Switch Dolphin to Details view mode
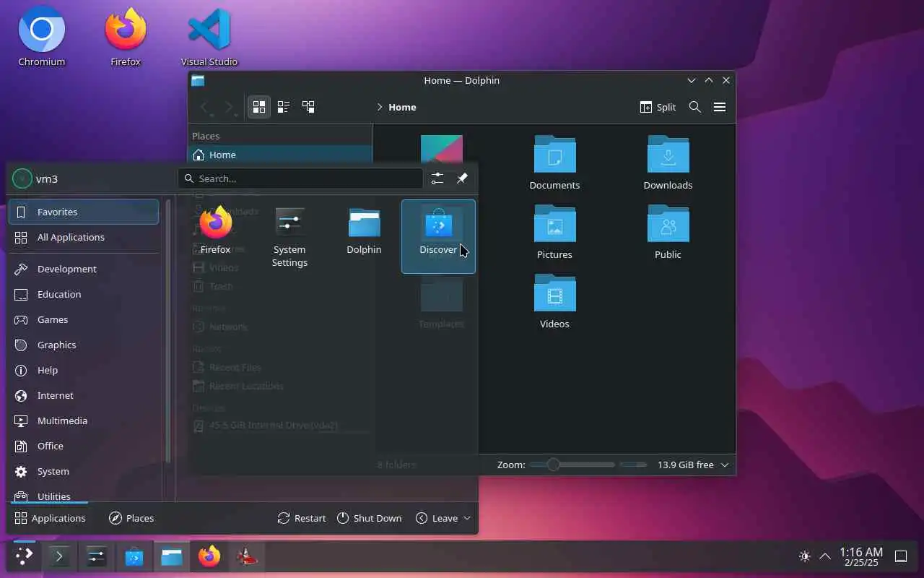 coord(308,107)
